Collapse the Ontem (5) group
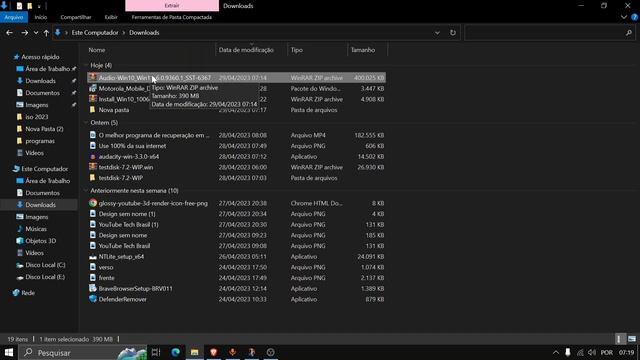The width and height of the screenshot is (640, 360). coord(86,122)
